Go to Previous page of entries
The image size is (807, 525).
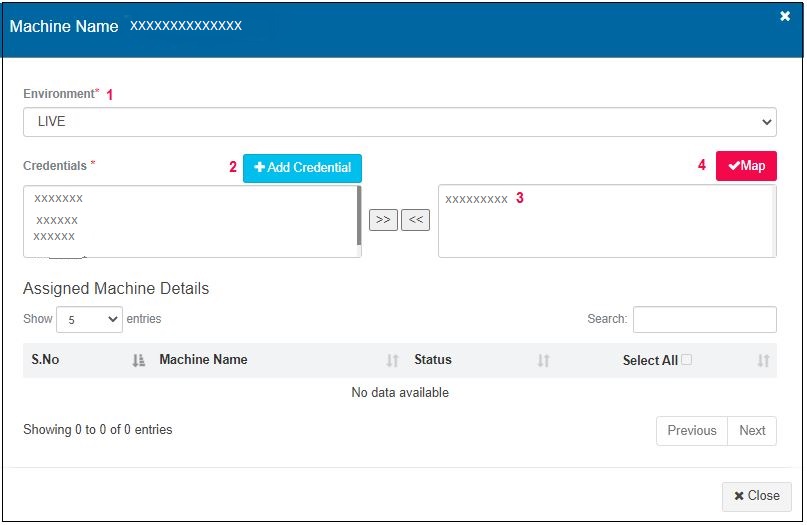pyautogui.click(x=691, y=431)
